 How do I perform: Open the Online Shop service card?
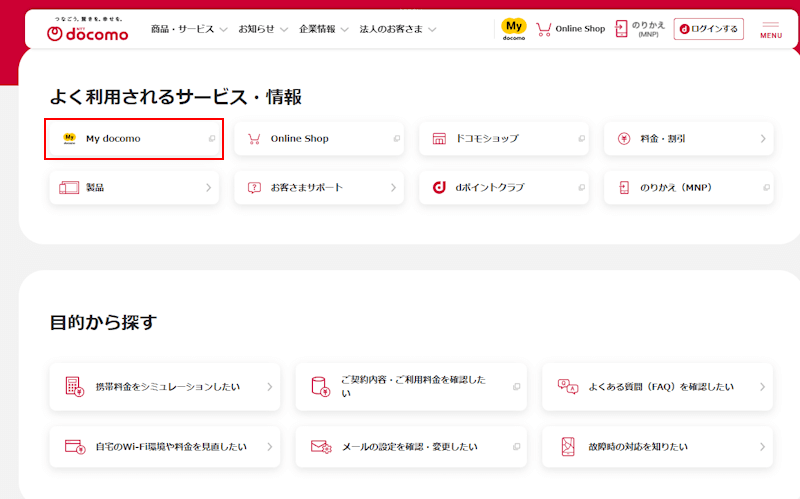pyautogui.click(x=319, y=139)
